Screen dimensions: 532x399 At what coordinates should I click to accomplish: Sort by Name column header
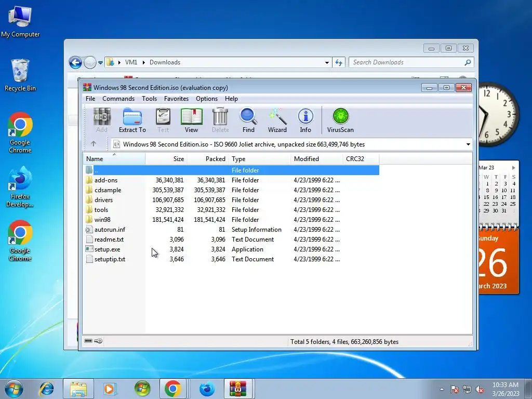(x=114, y=159)
